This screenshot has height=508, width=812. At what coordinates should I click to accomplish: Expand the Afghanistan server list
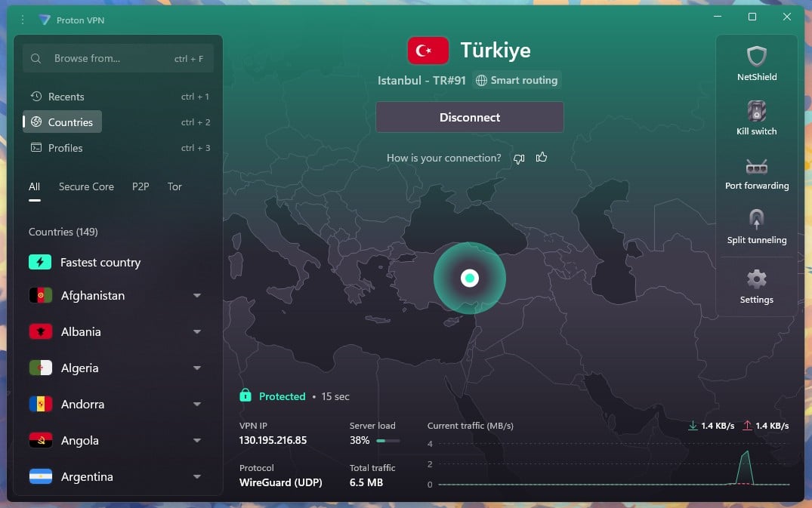point(197,295)
